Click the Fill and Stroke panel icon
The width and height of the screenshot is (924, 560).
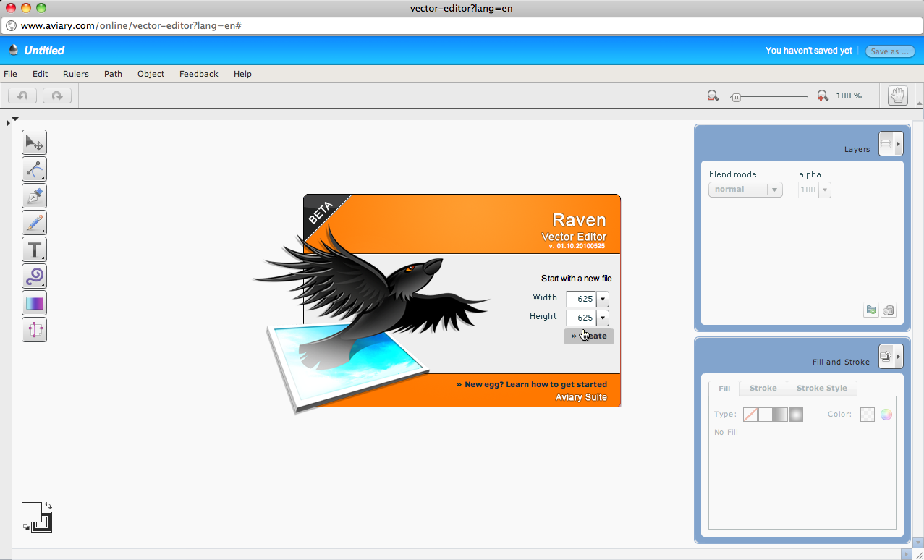pos(886,356)
